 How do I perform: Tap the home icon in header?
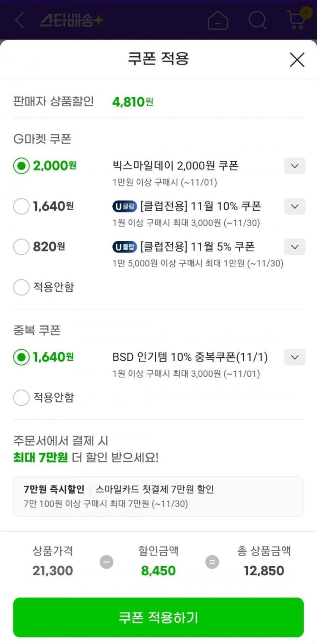(x=218, y=20)
